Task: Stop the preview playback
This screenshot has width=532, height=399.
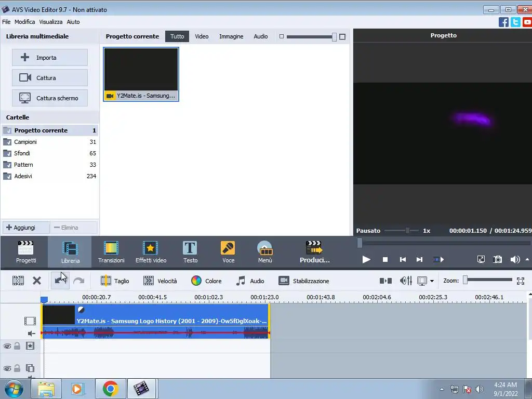Action: pyautogui.click(x=385, y=260)
